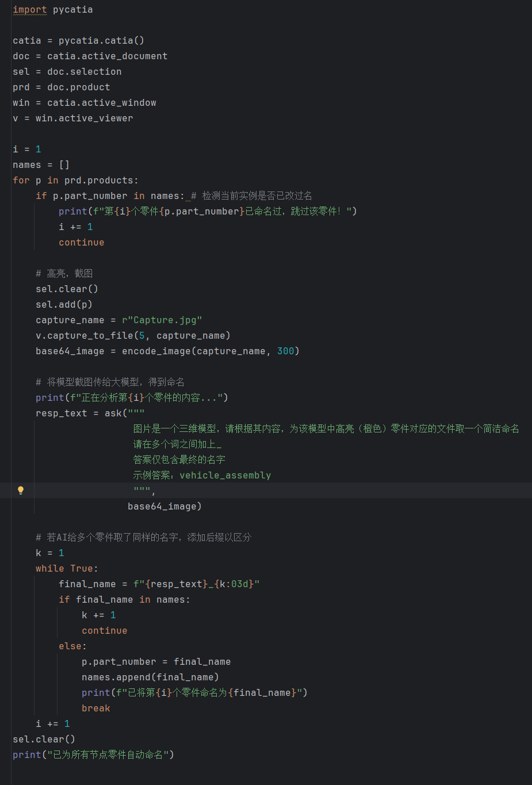
Task: Click the print statement containing '已命名过，跳过该零件'
Action: (x=208, y=212)
